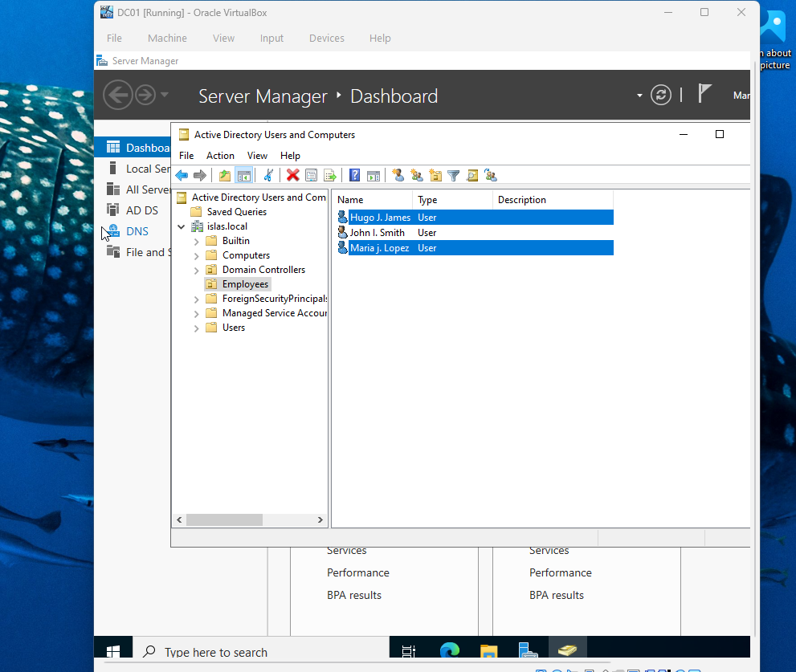796x672 pixels.
Task: Click Add selected objects to group icon
Action: [491, 176]
